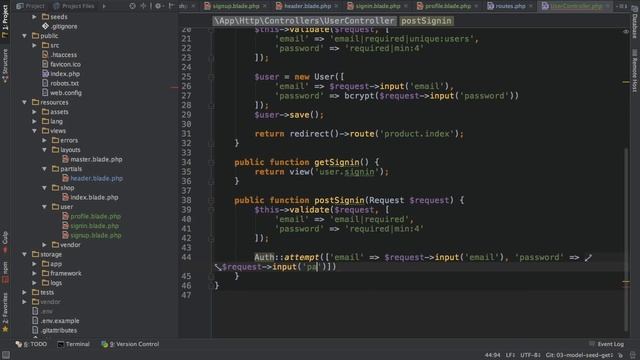
Task: Select the UserController.php tab
Action: pyautogui.click(x=576, y=6)
